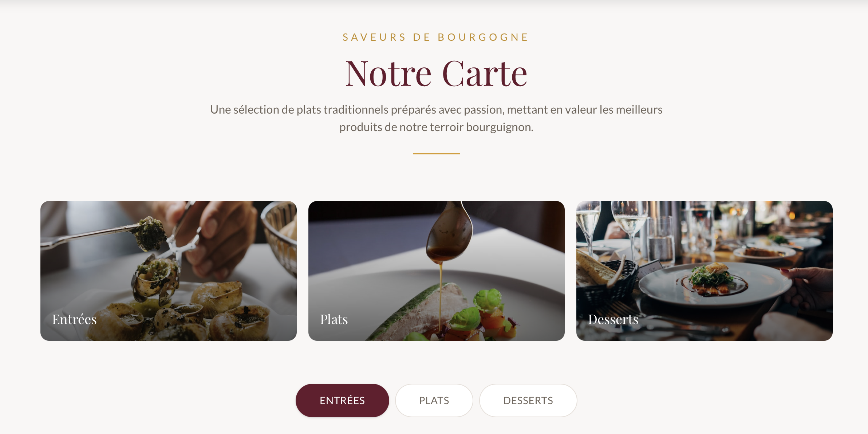Click the 'SAVEURS DE BOURGOGNE' subtitle text
This screenshot has width=868, height=434.
pos(436,37)
